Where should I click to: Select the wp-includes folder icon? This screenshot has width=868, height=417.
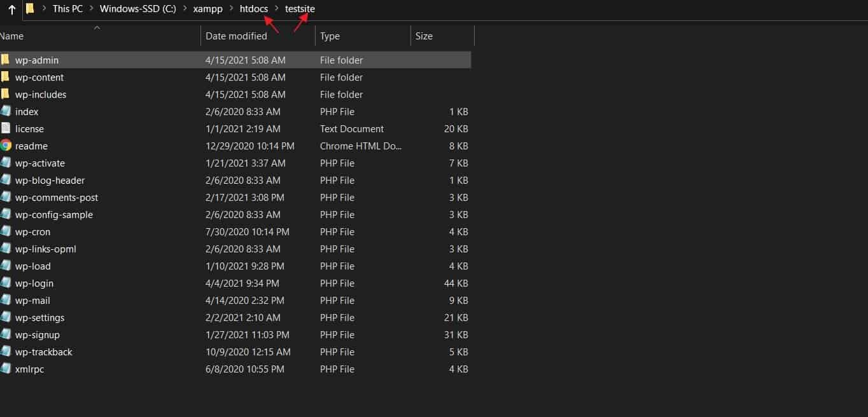click(x=5, y=94)
